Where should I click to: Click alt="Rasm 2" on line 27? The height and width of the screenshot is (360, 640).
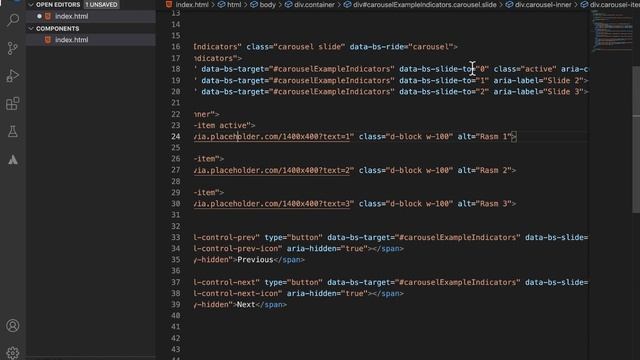tap(484, 171)
